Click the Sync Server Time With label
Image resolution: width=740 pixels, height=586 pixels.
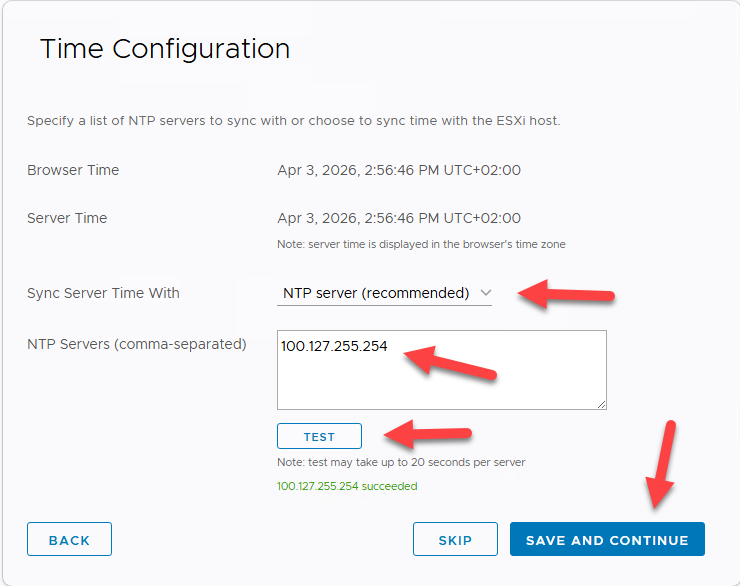pos(103,293)
